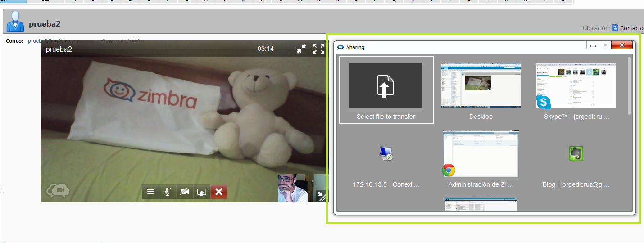Screen dimensions: 644x243
Task: Select file to transfer tile
Action: pyautogui.click(x=386, y=90)
